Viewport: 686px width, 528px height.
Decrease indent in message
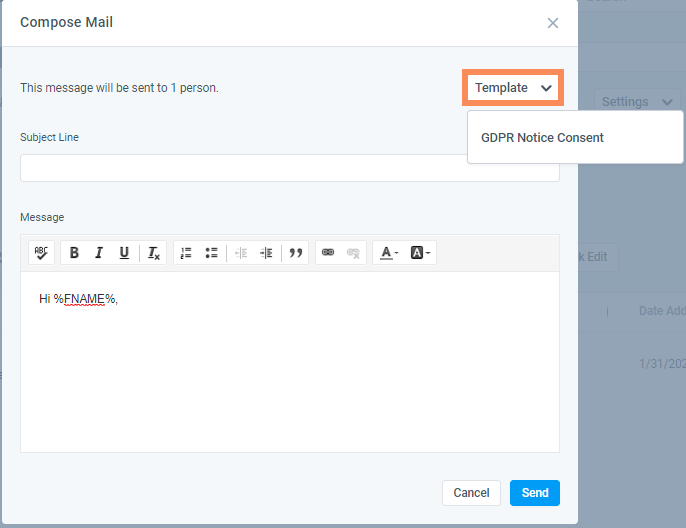(x=241, y=253)
